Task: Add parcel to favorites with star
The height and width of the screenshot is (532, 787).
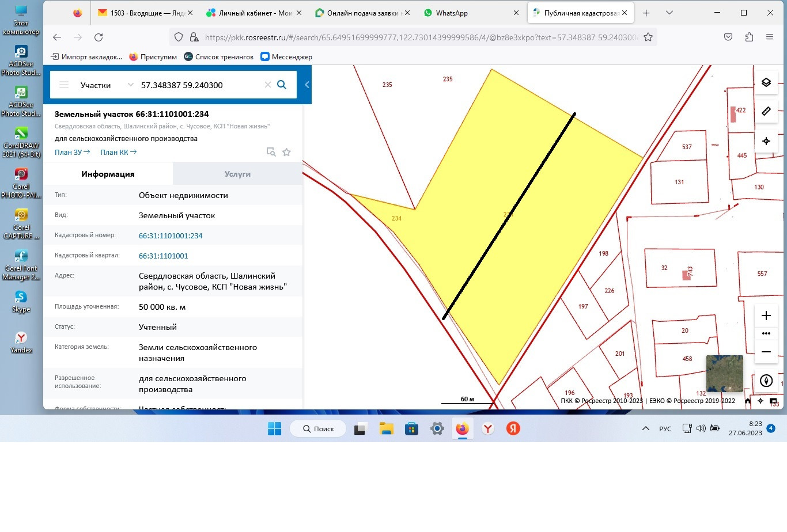Action: 286,152
